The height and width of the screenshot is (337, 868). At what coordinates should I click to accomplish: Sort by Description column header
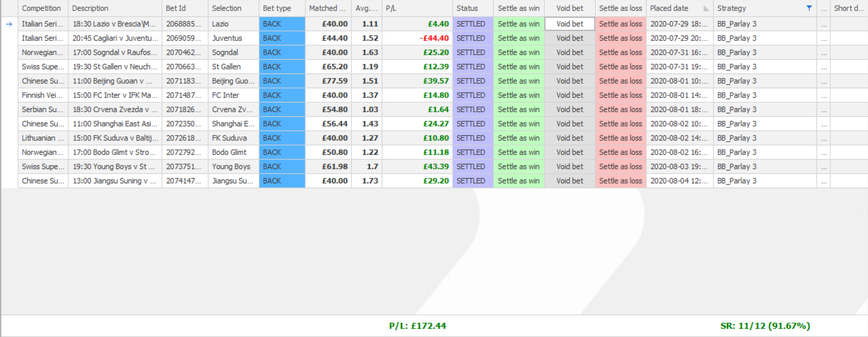[x=115, y=8]
